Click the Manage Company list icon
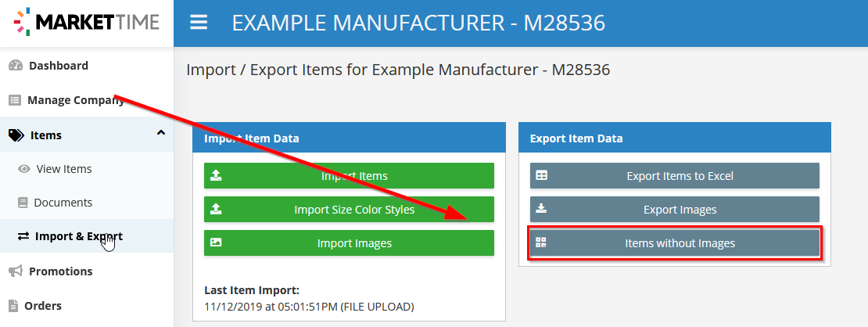The width and height of the screenshot is (868, 327). tap(15, 100)
